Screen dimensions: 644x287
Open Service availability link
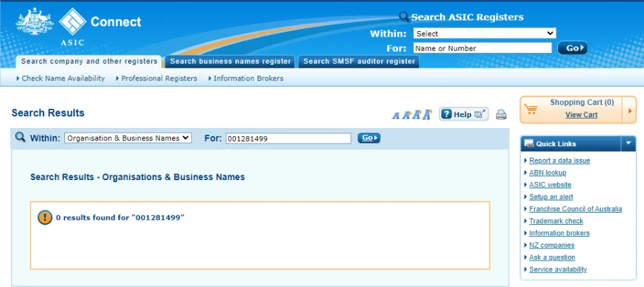(558, 270)
